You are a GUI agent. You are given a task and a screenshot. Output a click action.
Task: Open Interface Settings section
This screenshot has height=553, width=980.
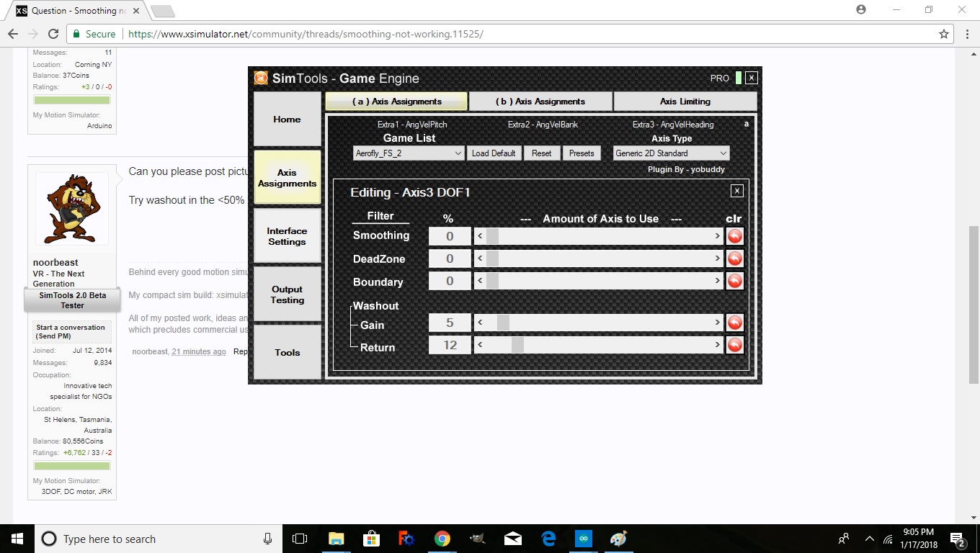pyautogui.click(x=287, y=236)
